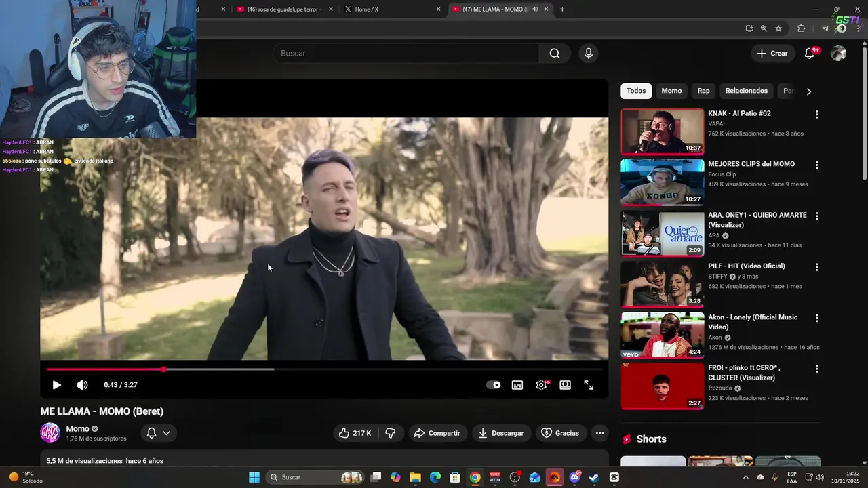
Task: Open the KNAK - Al Patio #02 thumbnail
Action: tap(663, 131)
